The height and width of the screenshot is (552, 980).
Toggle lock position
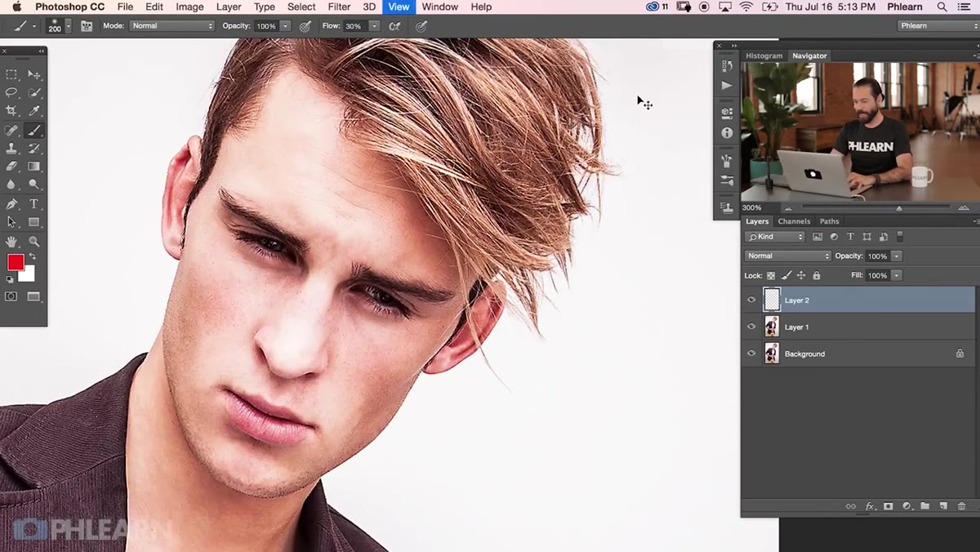[801, 276]
